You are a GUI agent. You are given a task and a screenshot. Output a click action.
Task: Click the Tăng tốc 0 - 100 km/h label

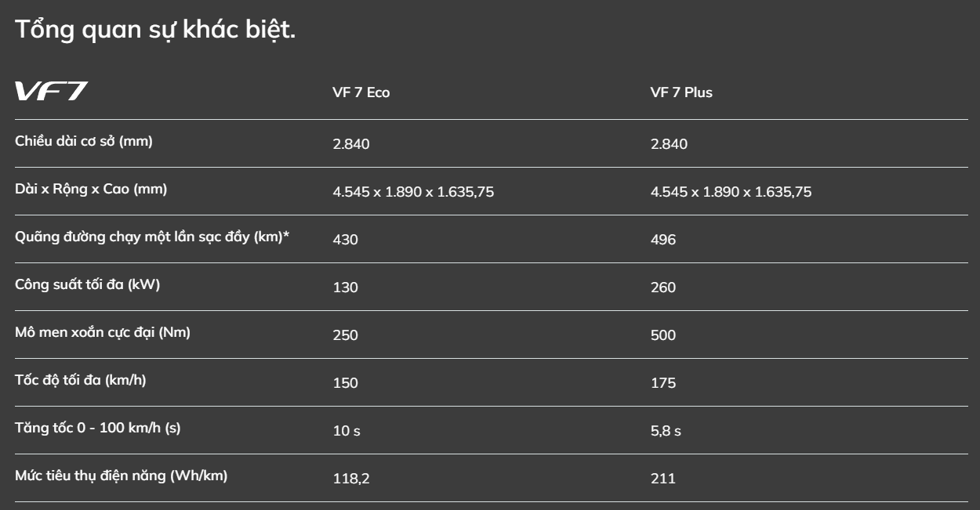[98, 428]
